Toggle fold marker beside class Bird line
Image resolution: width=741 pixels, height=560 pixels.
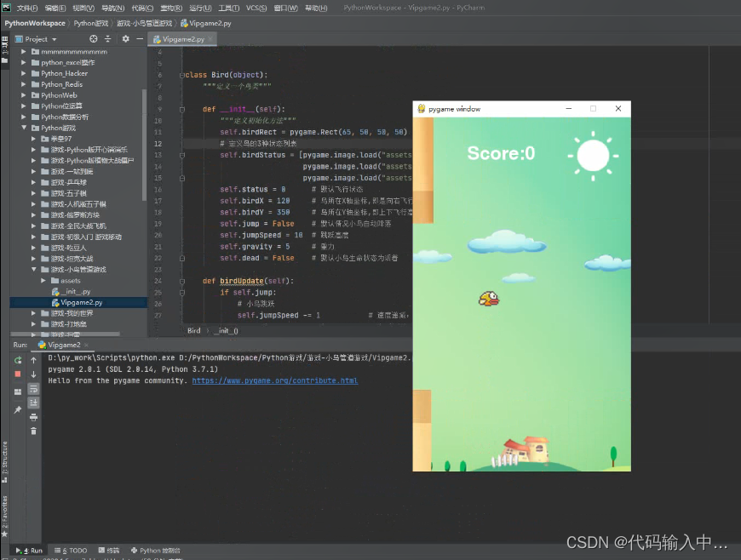182,75
